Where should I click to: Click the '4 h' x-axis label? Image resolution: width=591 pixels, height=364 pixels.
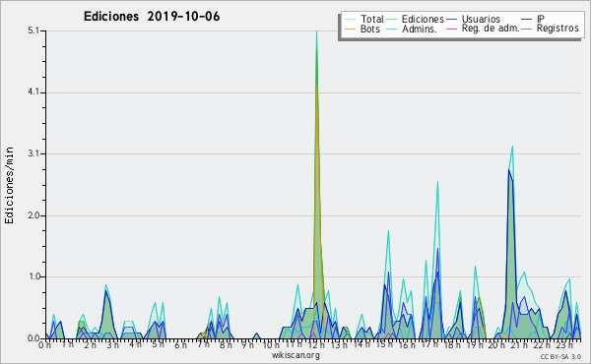(135, 345)
